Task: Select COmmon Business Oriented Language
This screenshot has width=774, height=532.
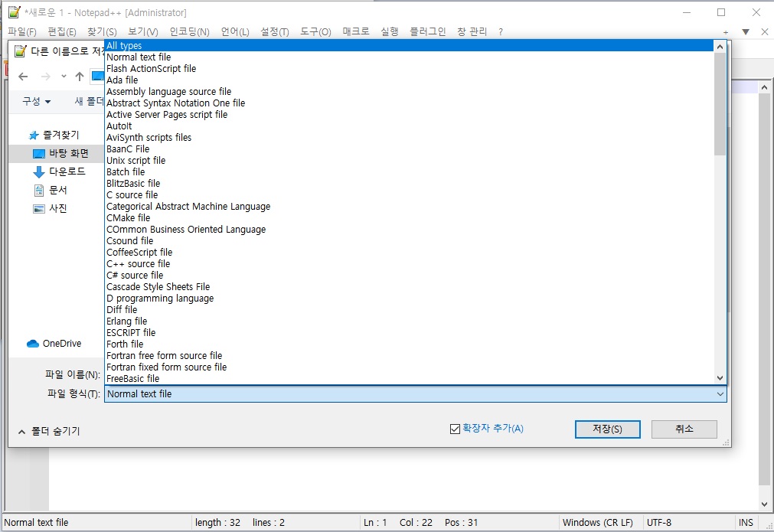Action: (410, 229)
